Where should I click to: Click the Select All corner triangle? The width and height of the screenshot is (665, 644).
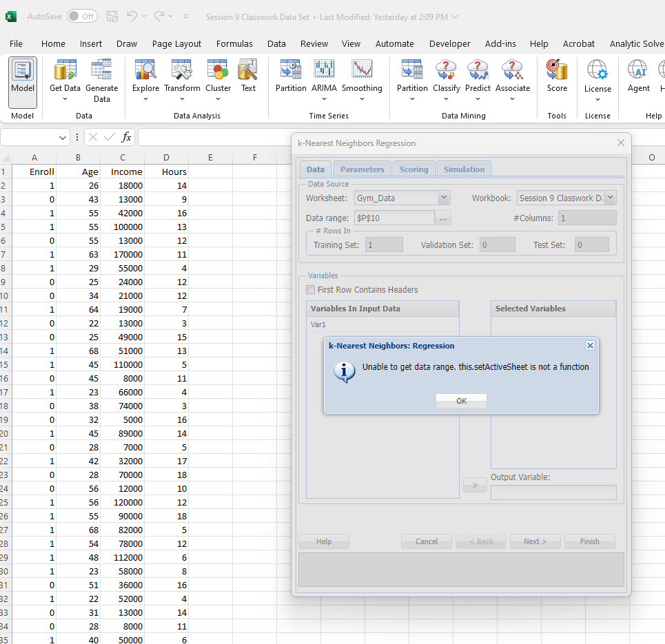point(6,158)
